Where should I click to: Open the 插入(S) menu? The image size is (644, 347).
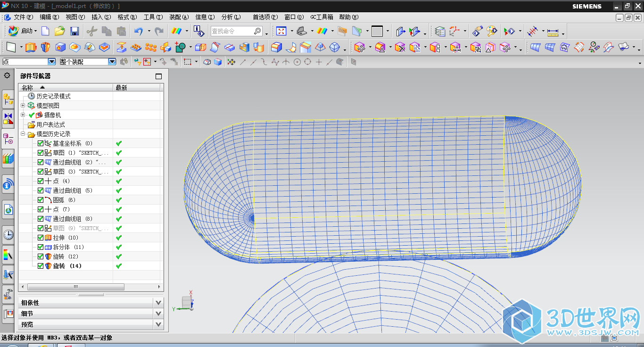coord(101,17)
